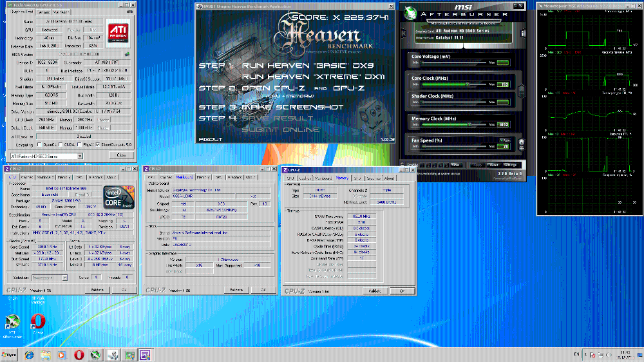The height and width of the screenshot is (362, 644).
Task: Click the user-defined fan control icon in Afterburner
Action: (522, 144)
